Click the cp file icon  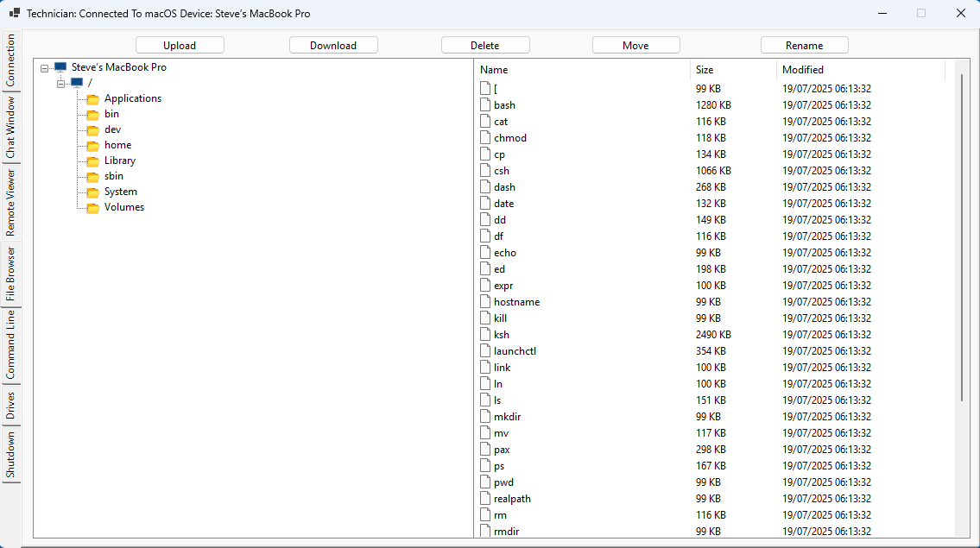[x=485, y=154]
